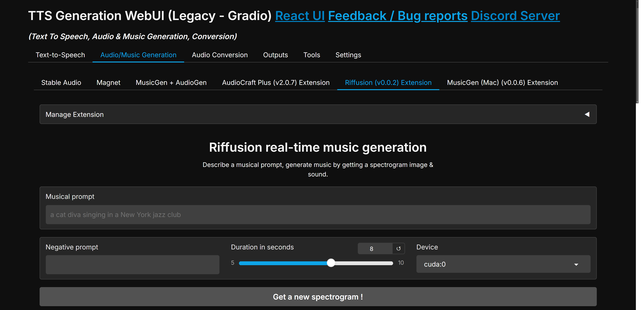Open the Stable Audio sub-tab
The image size is (644, 310).
[x=61, y=83]
